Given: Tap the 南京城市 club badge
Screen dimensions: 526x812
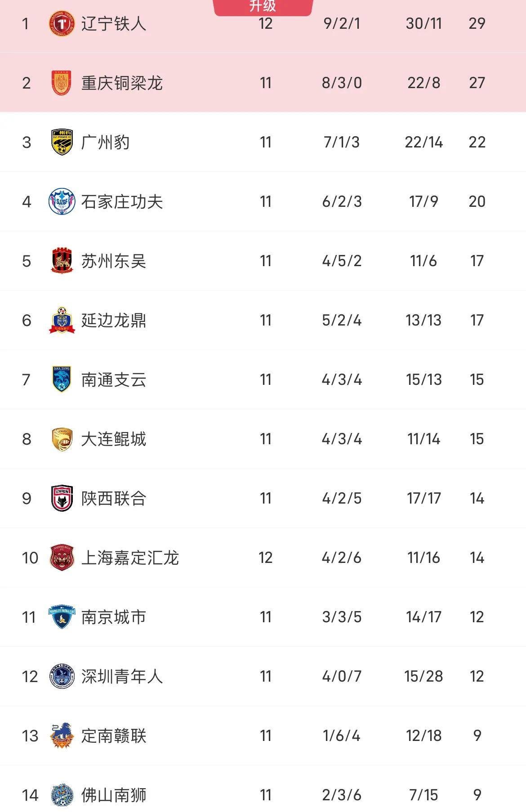Looking at the screenshot, I should (62, 617).
